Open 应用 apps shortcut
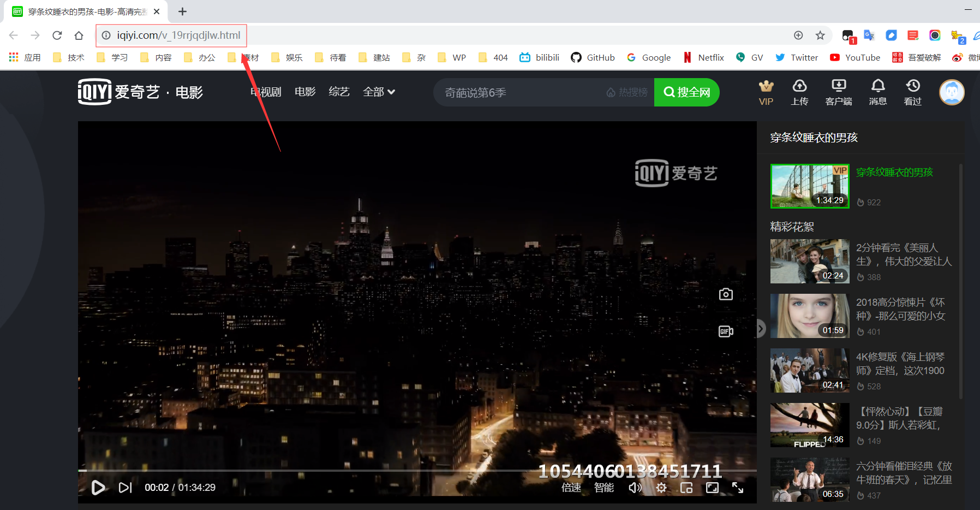980x510 pixels. click(x=25, y=57)
